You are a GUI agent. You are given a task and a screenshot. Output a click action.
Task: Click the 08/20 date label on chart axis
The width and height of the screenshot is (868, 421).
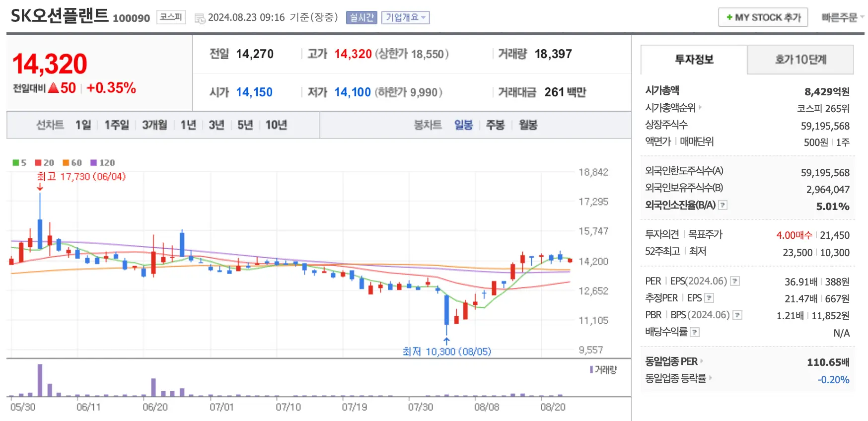pos(553,407)
